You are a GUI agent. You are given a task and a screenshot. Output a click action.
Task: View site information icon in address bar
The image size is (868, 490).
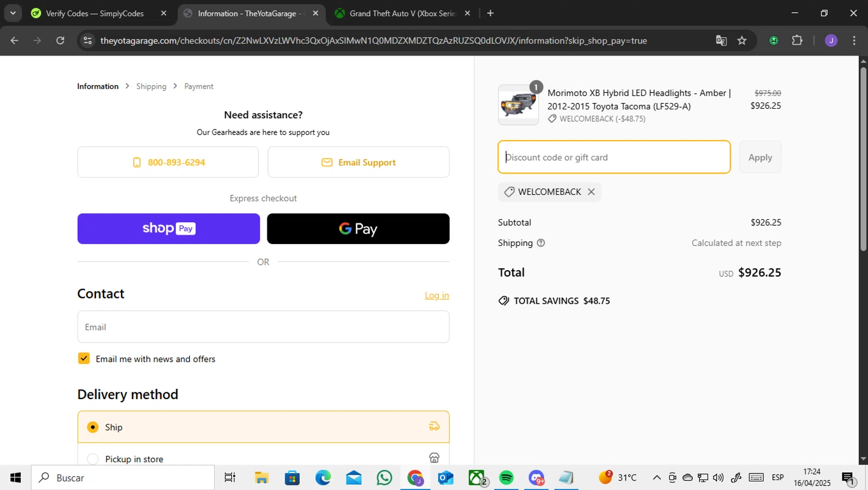point(88,40)
